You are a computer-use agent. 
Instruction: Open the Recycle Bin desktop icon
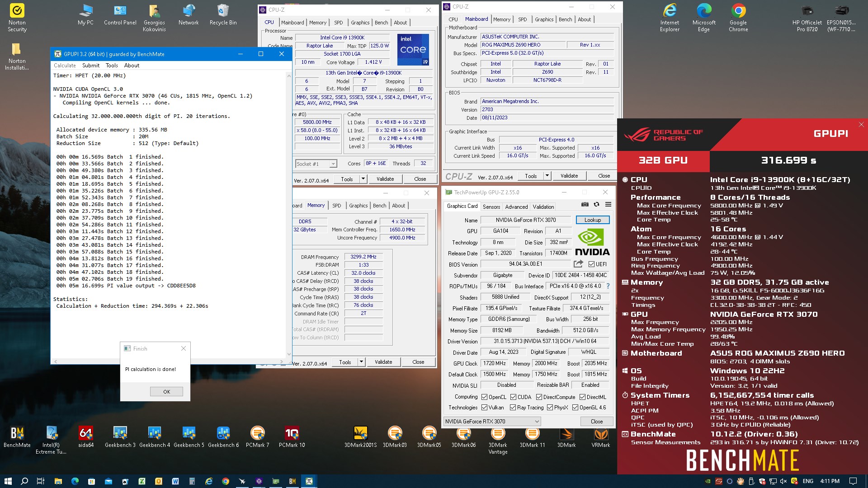pyautogui.click(x=223, y=15)
